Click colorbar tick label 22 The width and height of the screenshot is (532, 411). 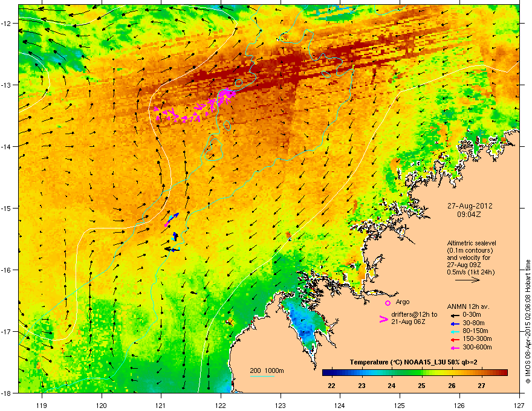click(332, 386)
